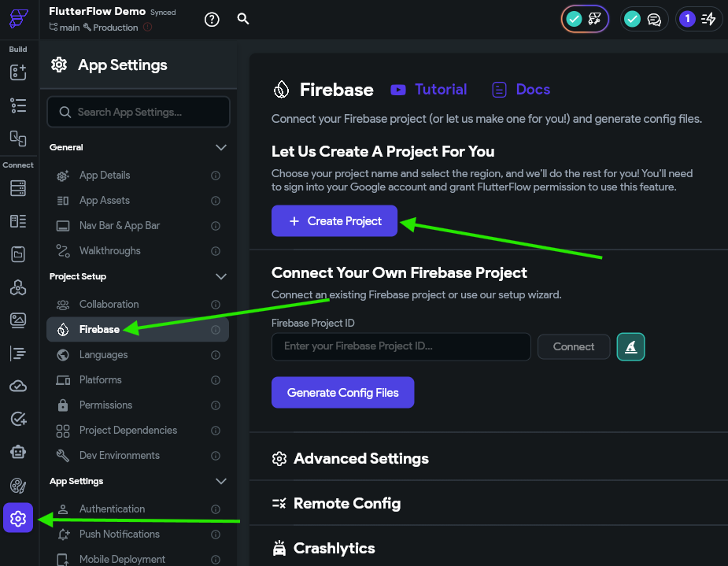This screenshot has height=566, width=728.
Task: Select the Firebase settings item
Action: tap(138, 330)
